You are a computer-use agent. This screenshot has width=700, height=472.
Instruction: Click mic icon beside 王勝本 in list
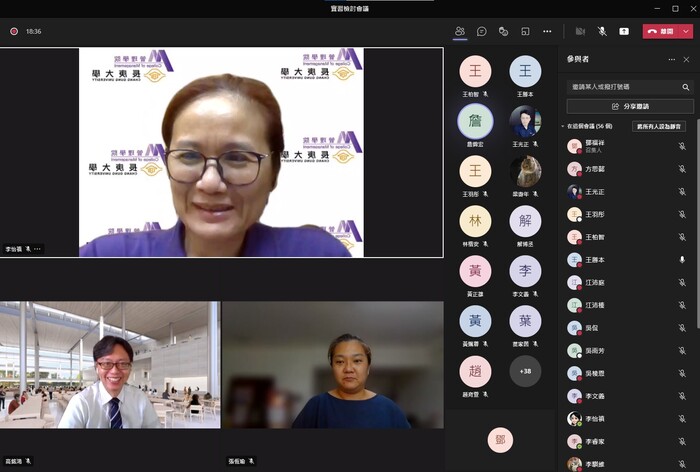pos(682,260)
